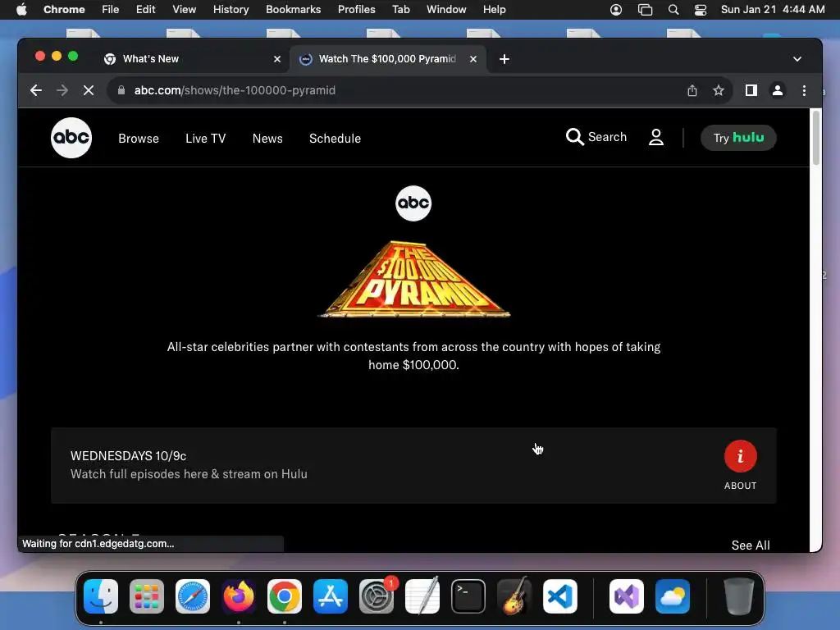
Task: Open TextEdit from the Dock
Action: point(422,596)
